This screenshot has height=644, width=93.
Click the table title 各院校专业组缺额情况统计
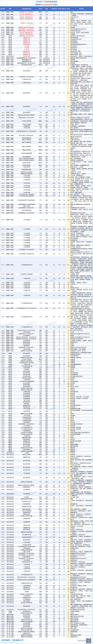46,5
